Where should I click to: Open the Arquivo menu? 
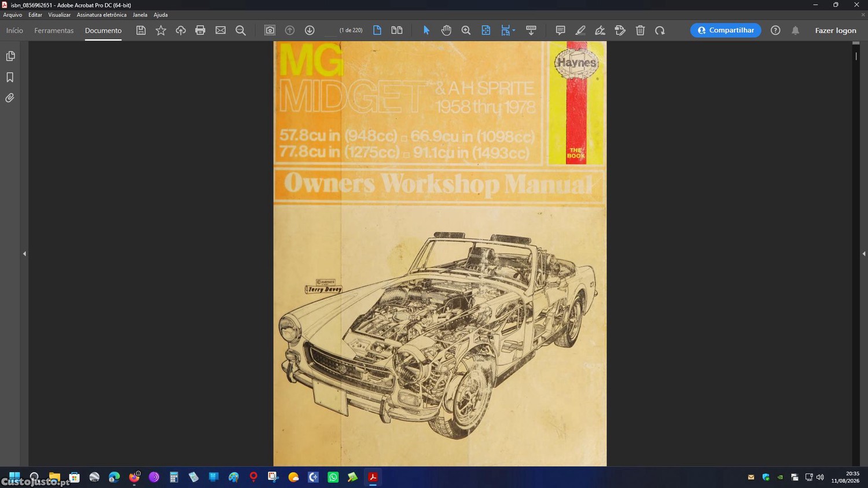13,15
